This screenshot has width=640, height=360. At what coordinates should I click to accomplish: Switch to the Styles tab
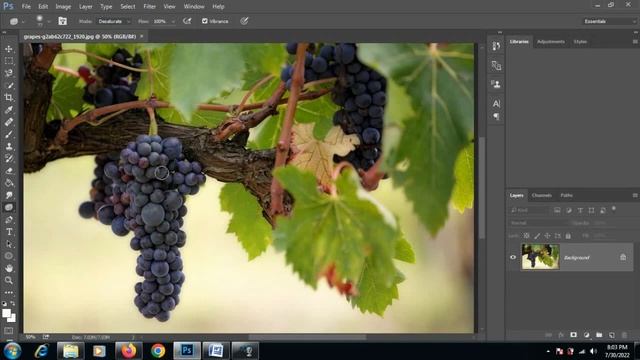[x=580, y=42]
